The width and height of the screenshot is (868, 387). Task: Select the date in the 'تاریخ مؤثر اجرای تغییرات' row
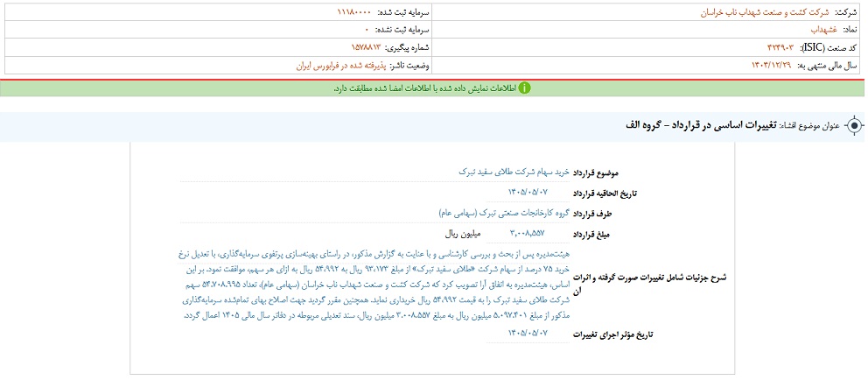[527, 334]
